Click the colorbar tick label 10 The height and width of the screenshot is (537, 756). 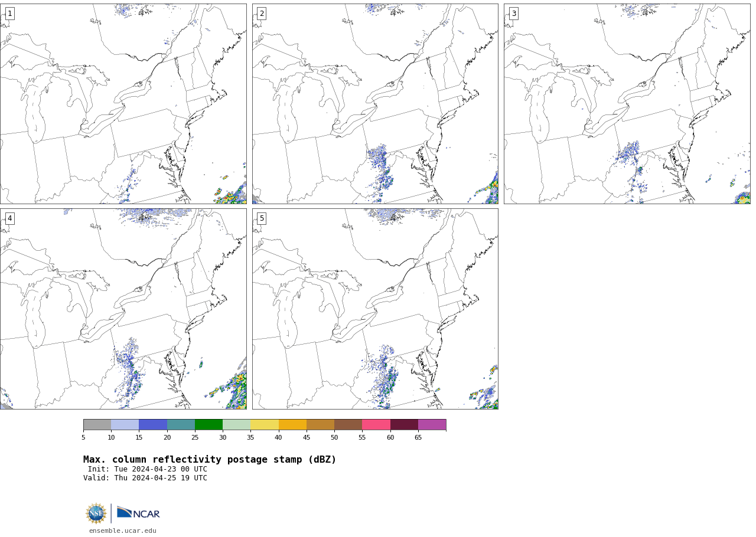click(111, 437)
